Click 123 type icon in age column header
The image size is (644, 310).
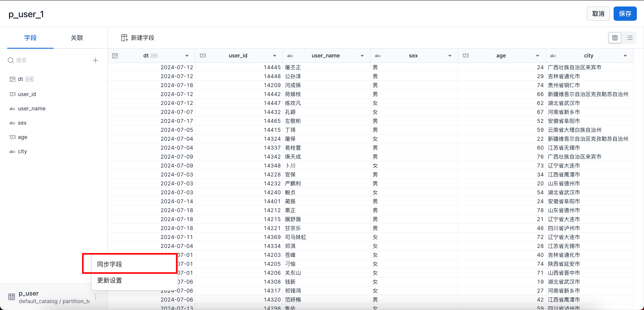coord(465,56)
